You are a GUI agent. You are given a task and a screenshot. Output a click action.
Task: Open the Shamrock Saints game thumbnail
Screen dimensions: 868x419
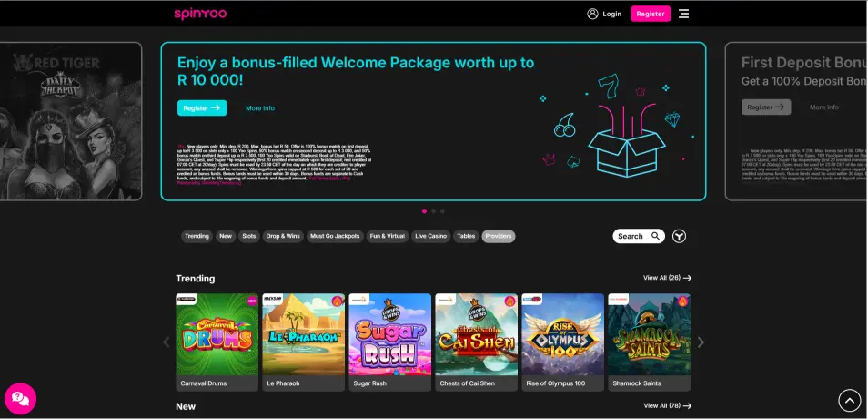point(649,342)
